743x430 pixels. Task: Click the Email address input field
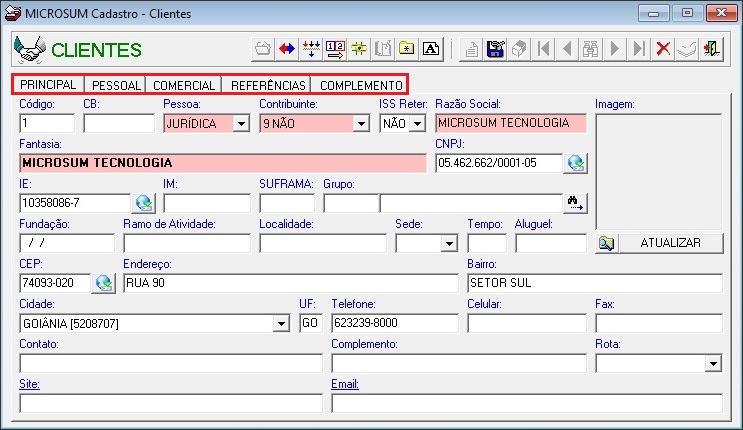tap(527, 403)
